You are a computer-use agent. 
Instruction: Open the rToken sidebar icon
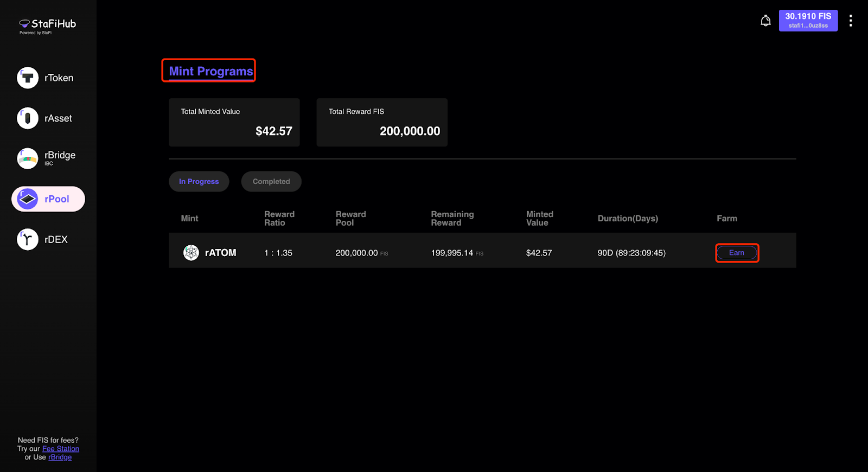28,78
